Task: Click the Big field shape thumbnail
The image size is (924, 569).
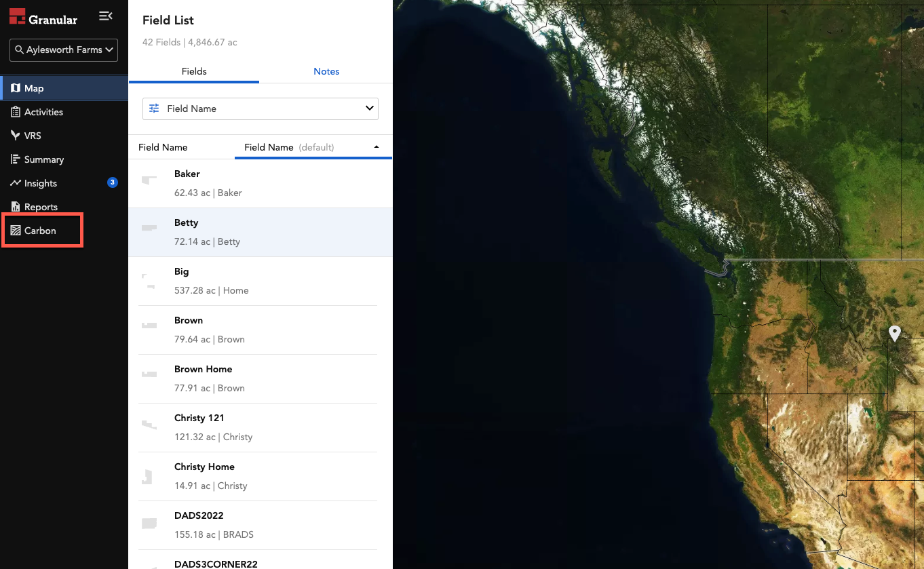Action: click(x=149, y=281)
